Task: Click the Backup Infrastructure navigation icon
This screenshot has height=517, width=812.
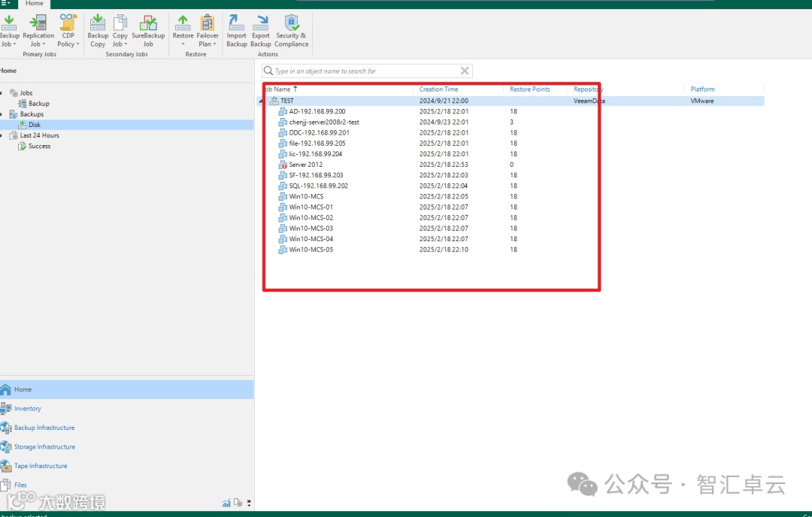Action: pos(6,428)
